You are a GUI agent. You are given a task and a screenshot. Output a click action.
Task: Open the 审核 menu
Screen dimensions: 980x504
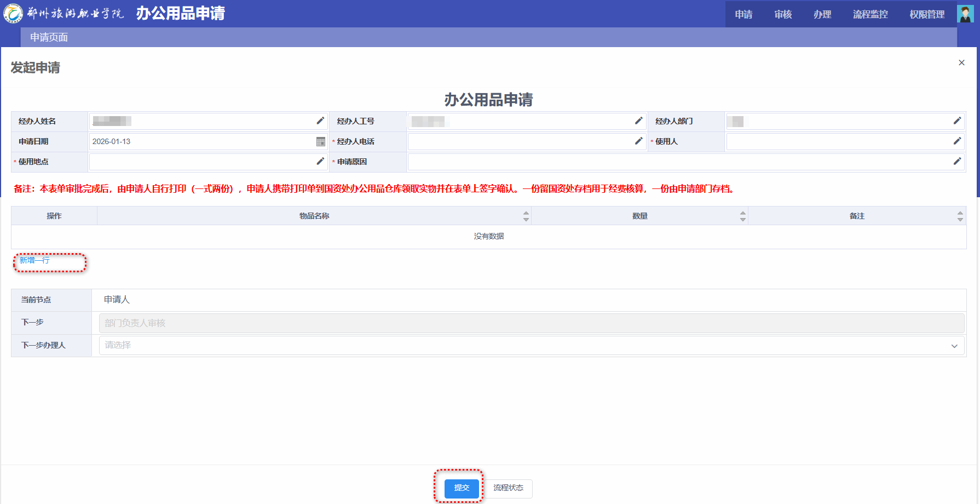pos(783,14)
